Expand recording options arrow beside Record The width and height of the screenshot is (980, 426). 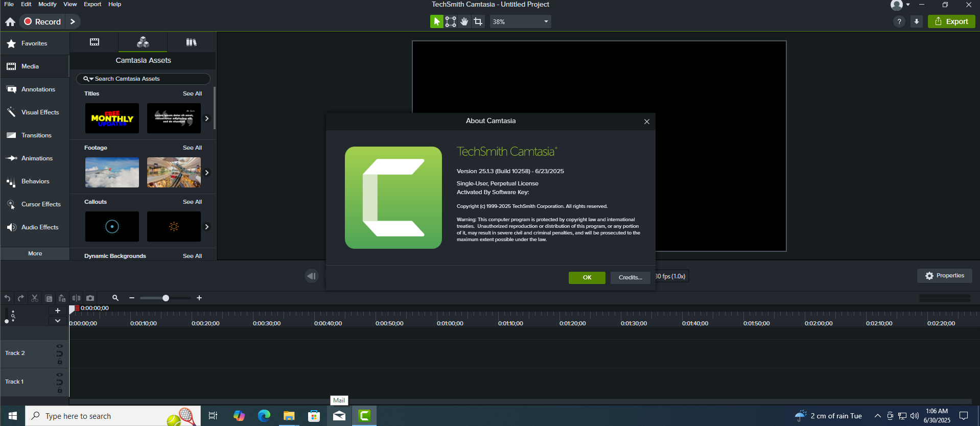click(x=73, y=21)
